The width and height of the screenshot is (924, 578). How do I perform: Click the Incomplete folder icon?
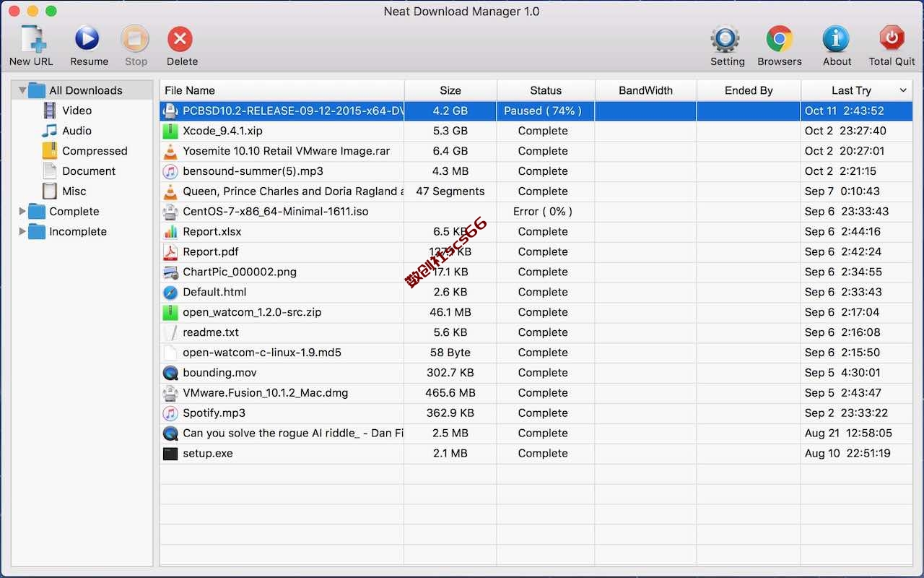tap(37, 232)
